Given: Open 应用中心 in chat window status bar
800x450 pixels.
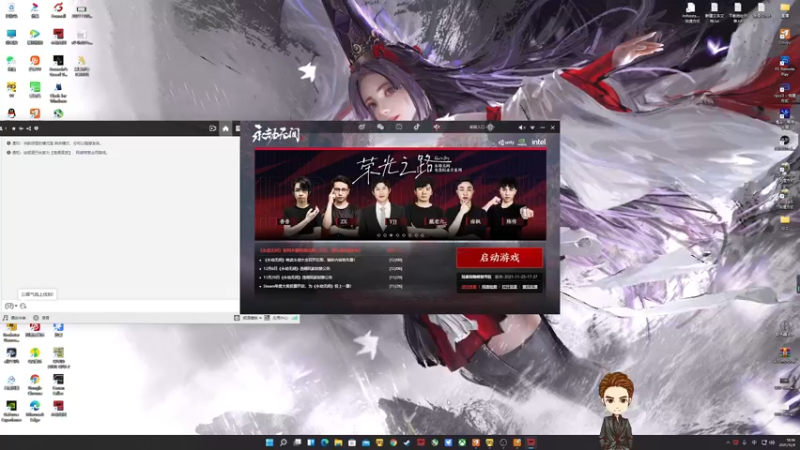Looking at the screenshot, I should coord(277,318).
